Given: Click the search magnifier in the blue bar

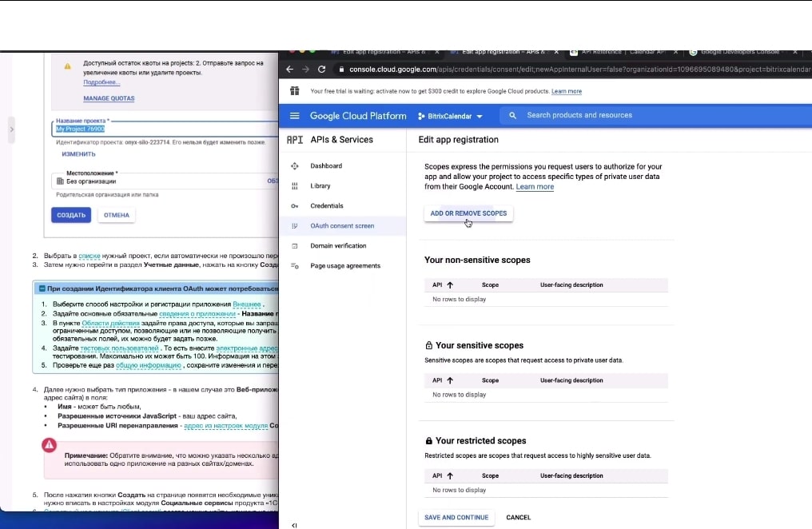Looking at the screenshot, I should [511, 115].
